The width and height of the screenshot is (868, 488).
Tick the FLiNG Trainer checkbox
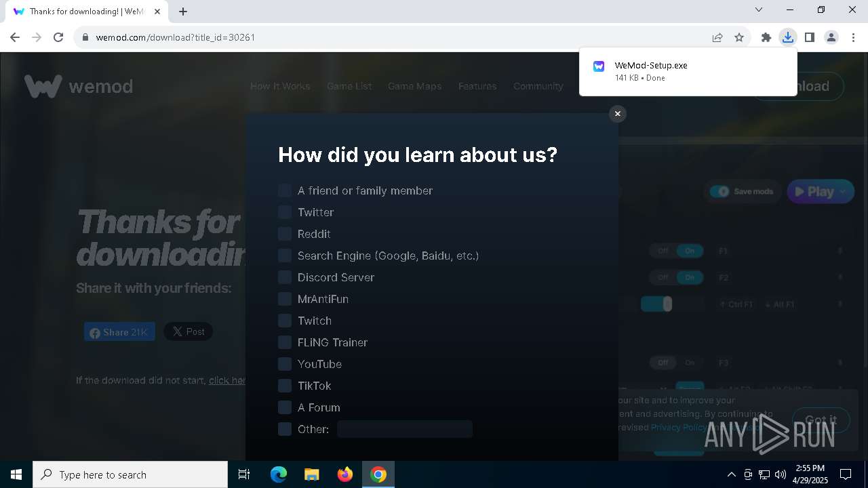pos(285,342)
